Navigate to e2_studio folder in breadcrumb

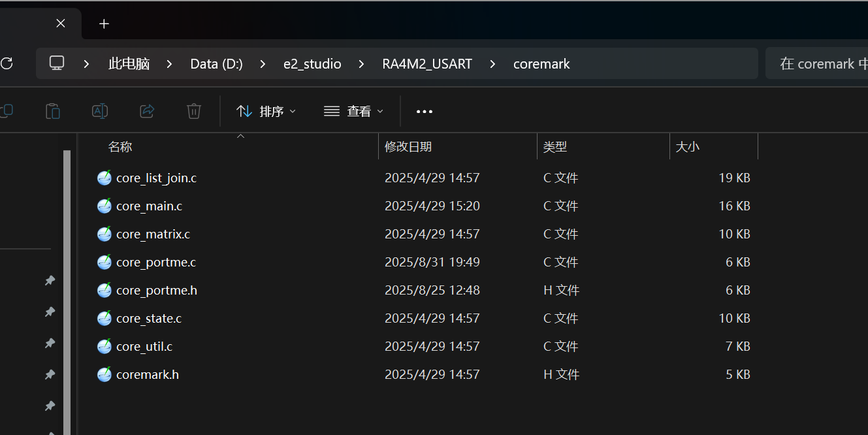[x=312, y=64]
